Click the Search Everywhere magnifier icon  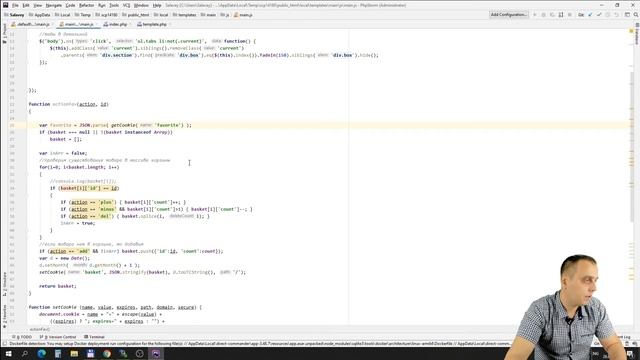point(636,15)
